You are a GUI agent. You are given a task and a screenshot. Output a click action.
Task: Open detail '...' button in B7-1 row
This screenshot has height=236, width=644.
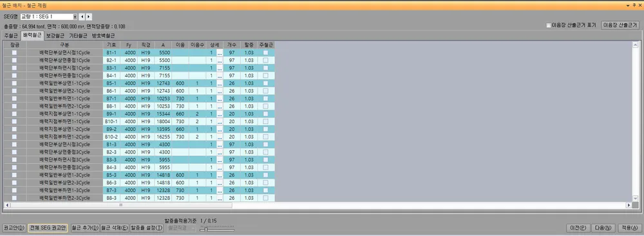(220, 99)
